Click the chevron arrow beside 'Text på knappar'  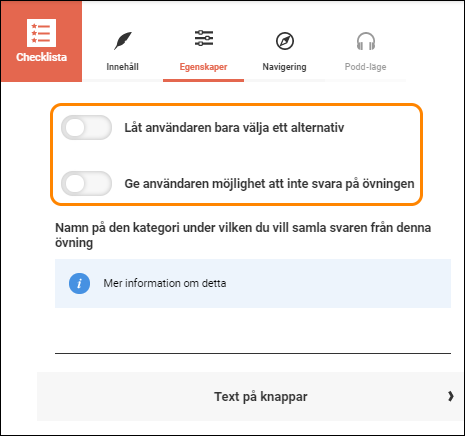point(451,396)
